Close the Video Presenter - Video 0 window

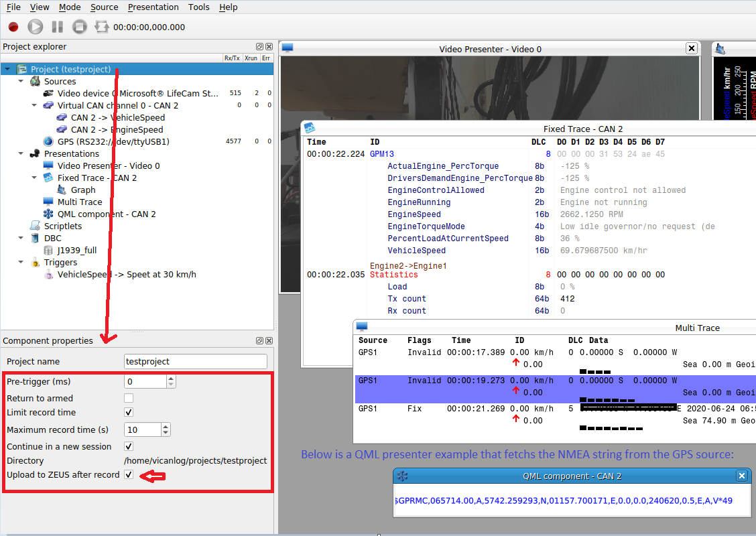(x=692, y=48)
